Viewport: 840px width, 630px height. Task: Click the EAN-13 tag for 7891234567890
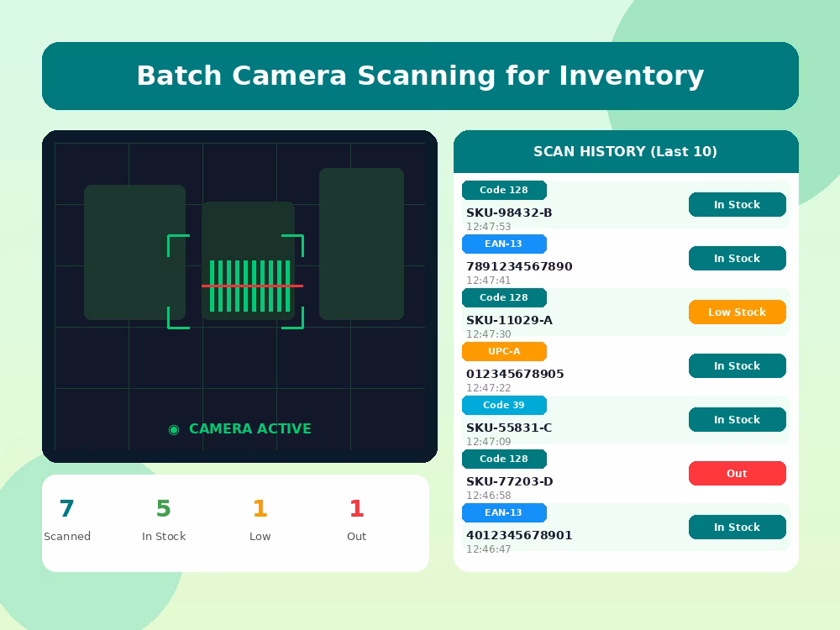point(504,244)
